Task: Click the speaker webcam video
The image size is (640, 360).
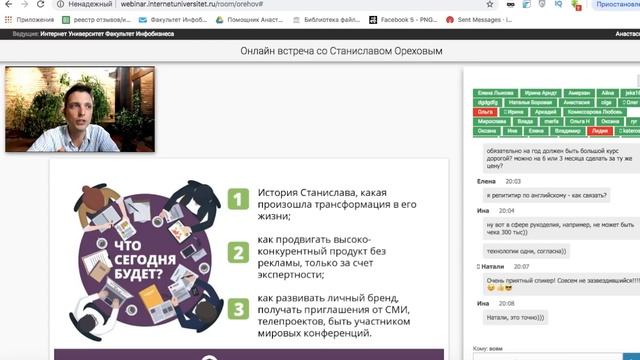Action: coord(80,109)
